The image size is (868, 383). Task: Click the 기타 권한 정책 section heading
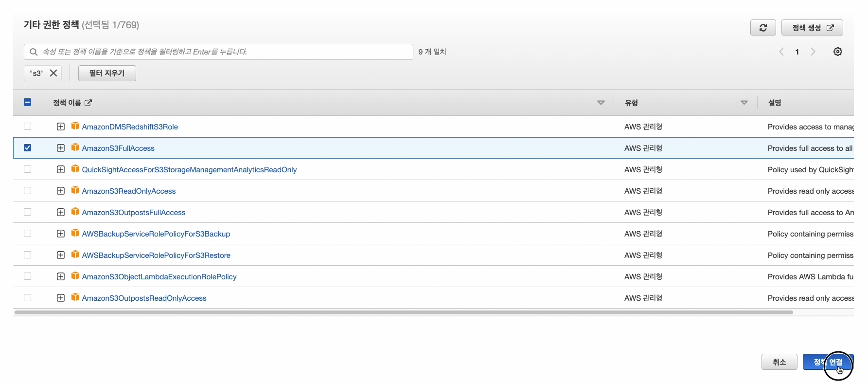(x=51, y=25)
